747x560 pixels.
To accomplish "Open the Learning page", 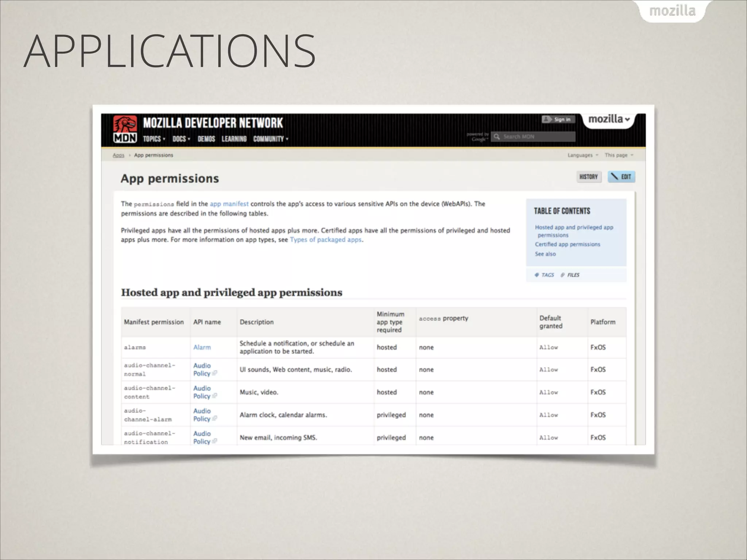I will (234, 139).
